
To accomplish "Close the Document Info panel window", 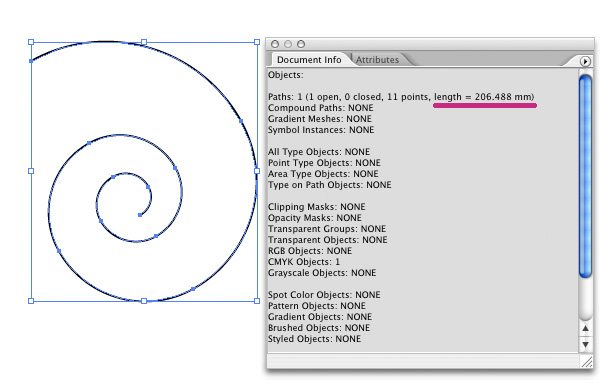I will [275, 44].
